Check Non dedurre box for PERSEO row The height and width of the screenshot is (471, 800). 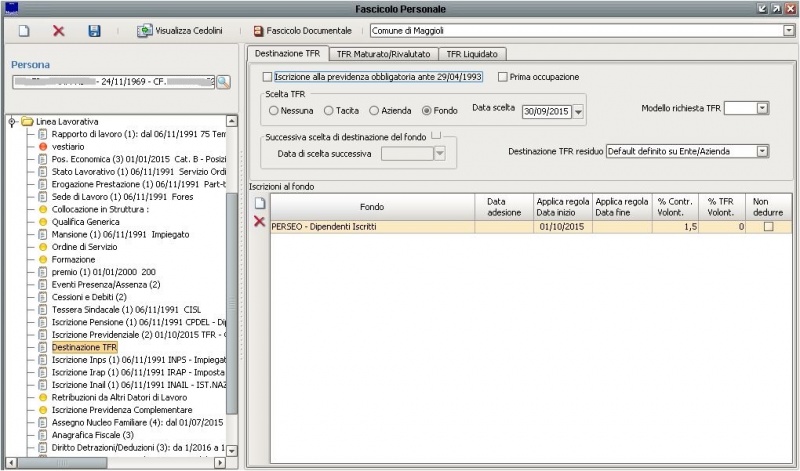tap(769, 227)
